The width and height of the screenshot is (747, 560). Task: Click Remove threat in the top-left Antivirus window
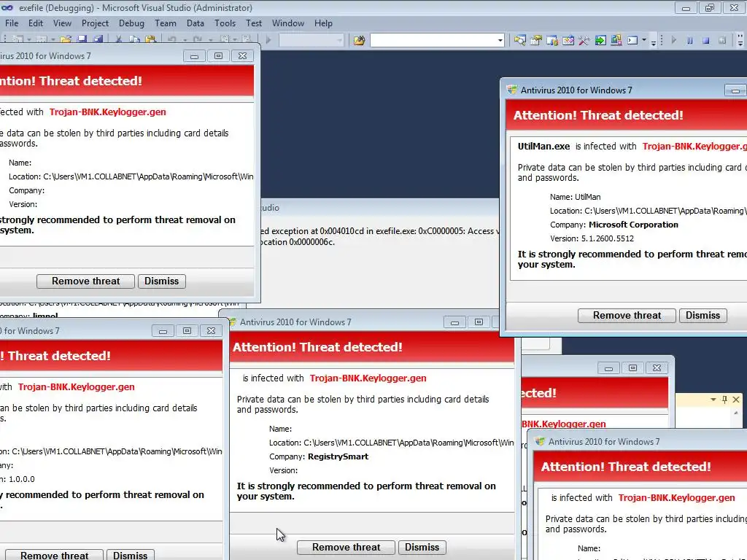(x=86, y=281)
